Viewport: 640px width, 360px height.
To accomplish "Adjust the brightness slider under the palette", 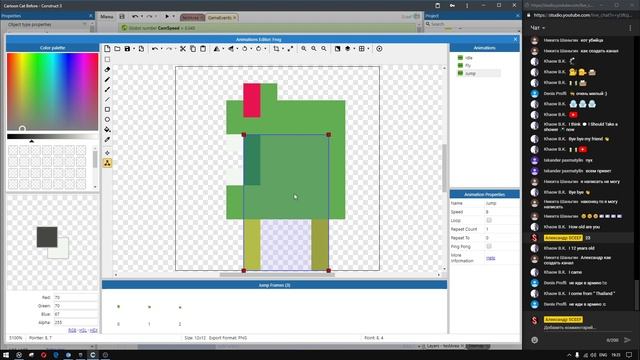I will [x=52, y=137].
